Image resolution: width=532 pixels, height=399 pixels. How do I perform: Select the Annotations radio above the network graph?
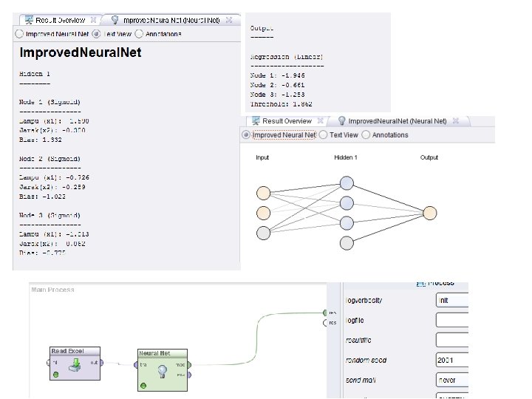pos(366,135)
